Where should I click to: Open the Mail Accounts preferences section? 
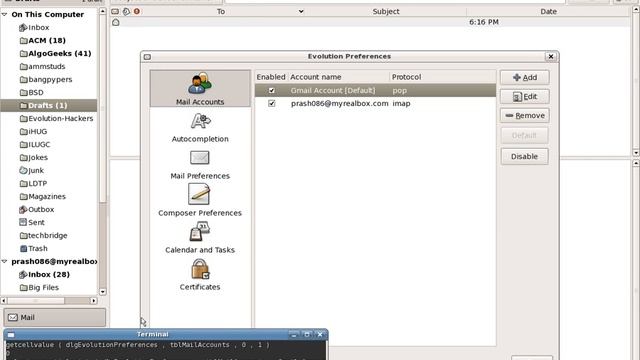click(x=200, y=89)
